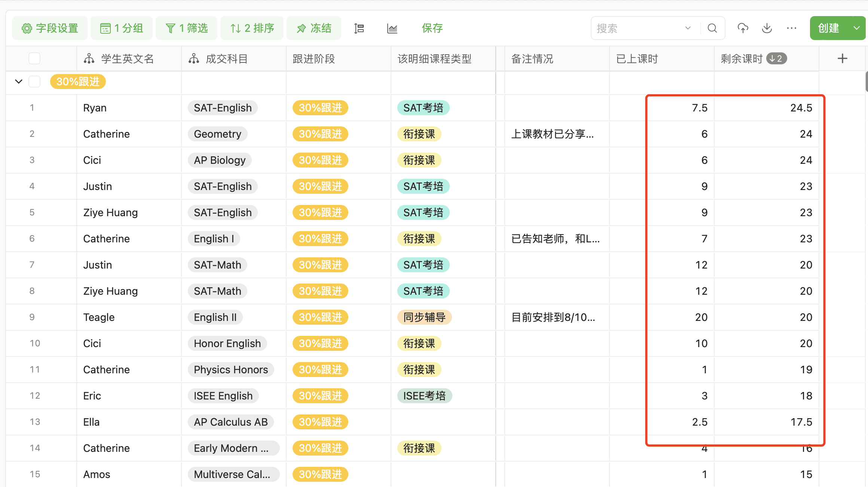The width and height of the screenshot is (868, 487).
Task: Click the green 创建 create button
Action: click(828, 28)
